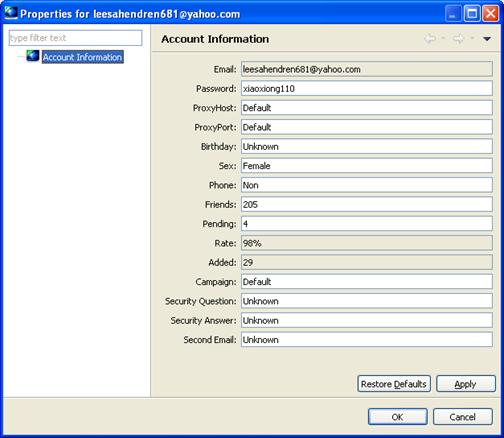This screenshot has width=504, height=438.
Task: Go forward using the right arrow icon
Action: 458,39
